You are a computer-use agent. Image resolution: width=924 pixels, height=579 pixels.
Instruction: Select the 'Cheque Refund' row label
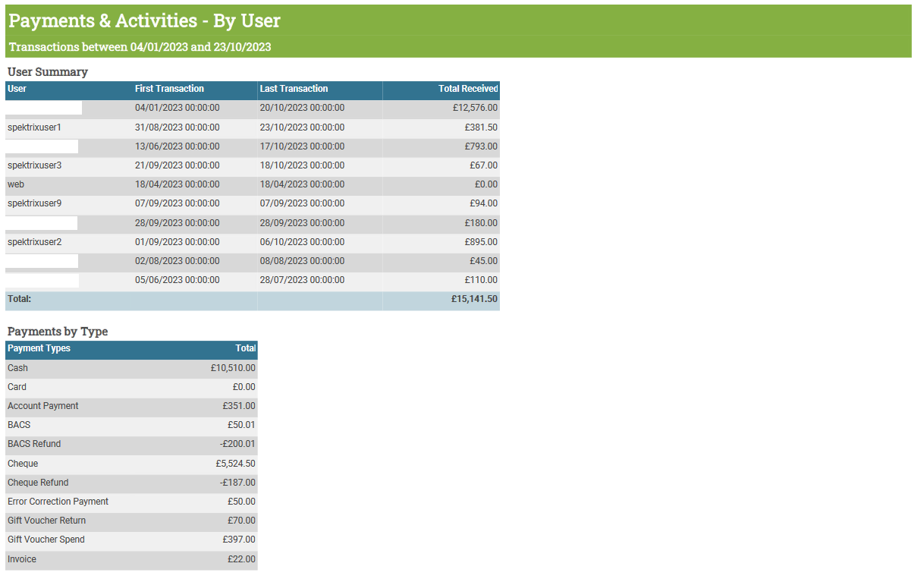(38, 483)
